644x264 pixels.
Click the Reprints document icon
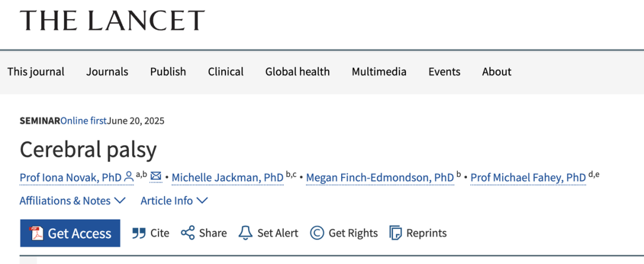point(395,233)
